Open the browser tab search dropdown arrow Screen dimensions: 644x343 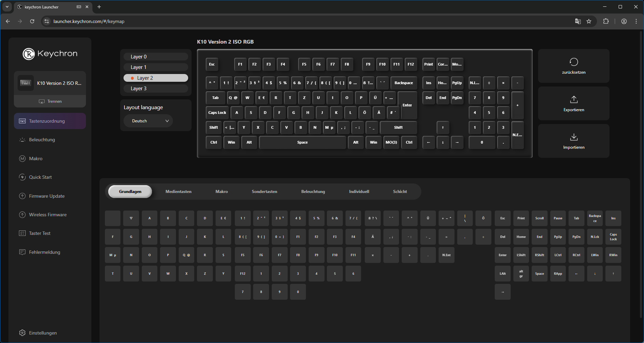[7, 7]
